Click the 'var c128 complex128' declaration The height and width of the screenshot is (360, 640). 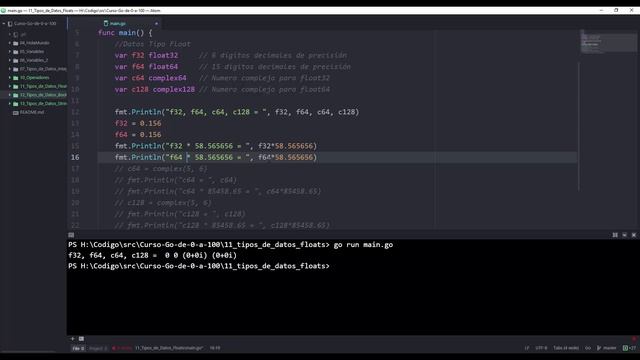tap(155, 89)
